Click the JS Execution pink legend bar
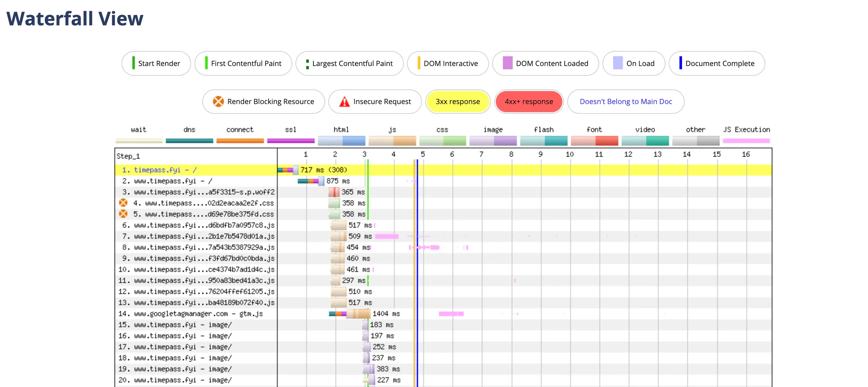Screen dimensions: 868x387 (746, 141)
